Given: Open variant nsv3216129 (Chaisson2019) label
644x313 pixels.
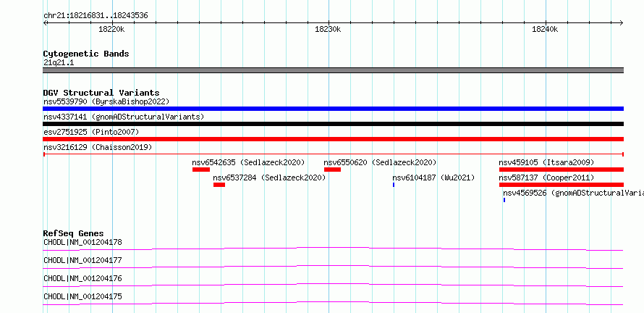Looking at the screenshot, I should tap(98, 147).
